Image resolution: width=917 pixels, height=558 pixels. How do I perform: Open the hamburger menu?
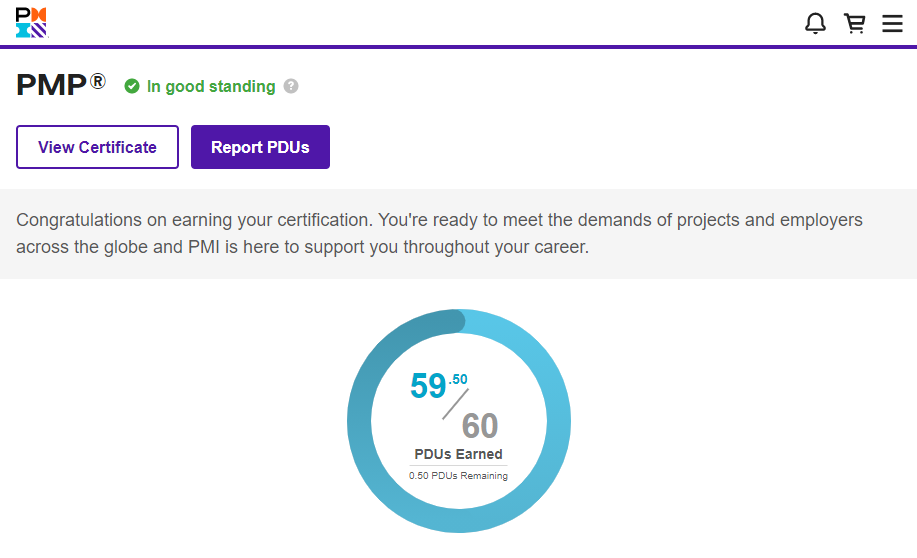[x=892, y=24]
